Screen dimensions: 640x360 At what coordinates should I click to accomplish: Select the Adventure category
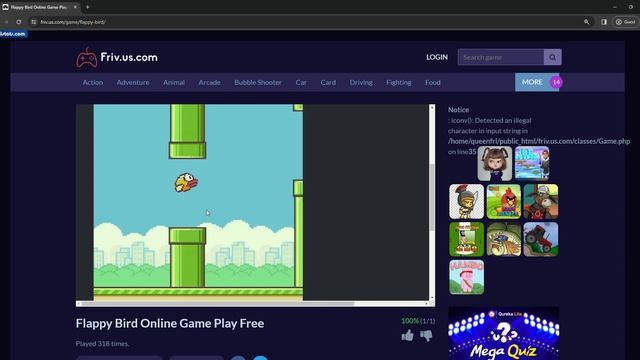click(x=133, y=82)
